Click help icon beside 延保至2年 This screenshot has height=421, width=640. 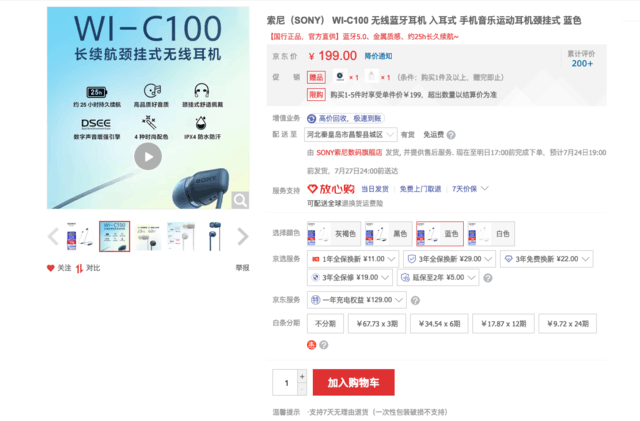point(488,278)
